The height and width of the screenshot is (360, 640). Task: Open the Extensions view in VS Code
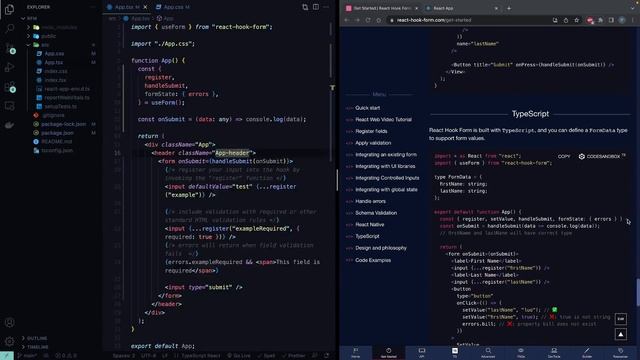[x=9, y=87]
